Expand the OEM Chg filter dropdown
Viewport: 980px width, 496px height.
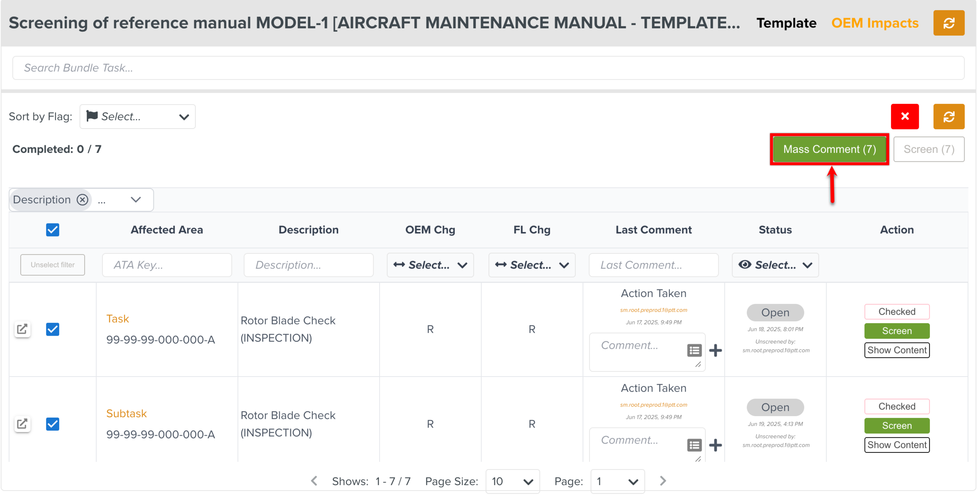(430, 265)
